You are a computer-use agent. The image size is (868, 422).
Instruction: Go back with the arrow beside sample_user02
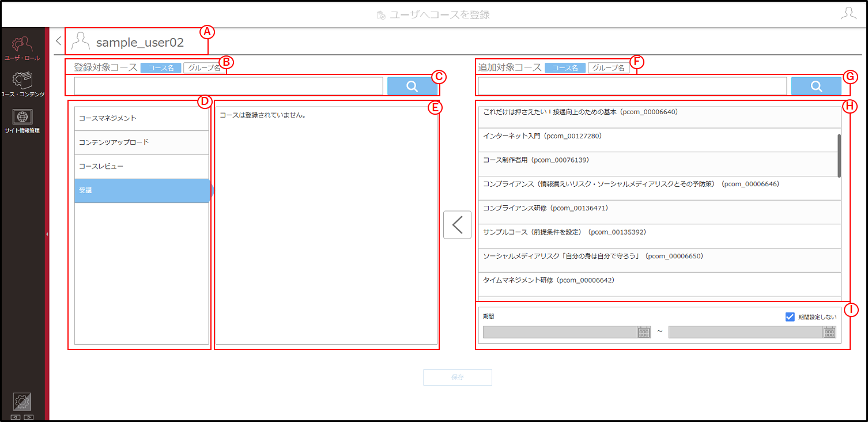pyautogui.click(x=58, y=41)
